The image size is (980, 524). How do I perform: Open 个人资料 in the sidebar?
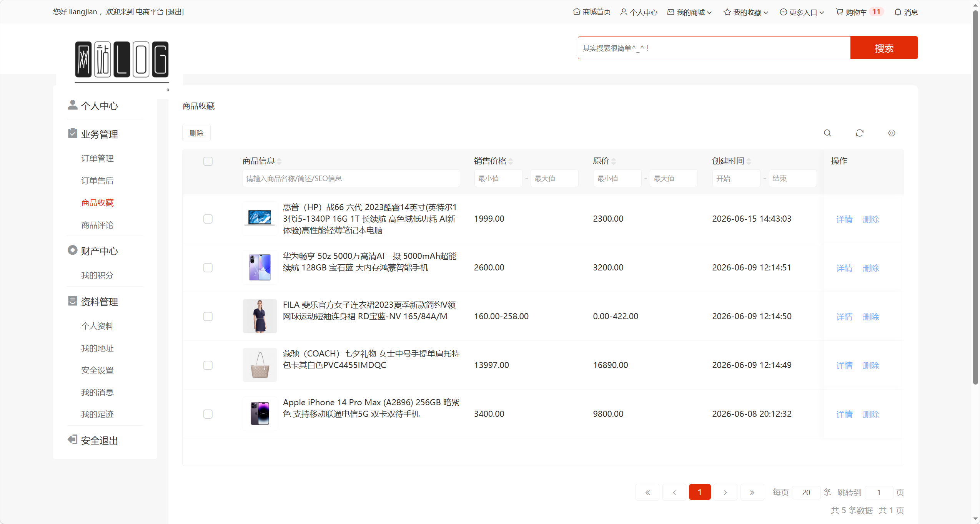[97, 326]
